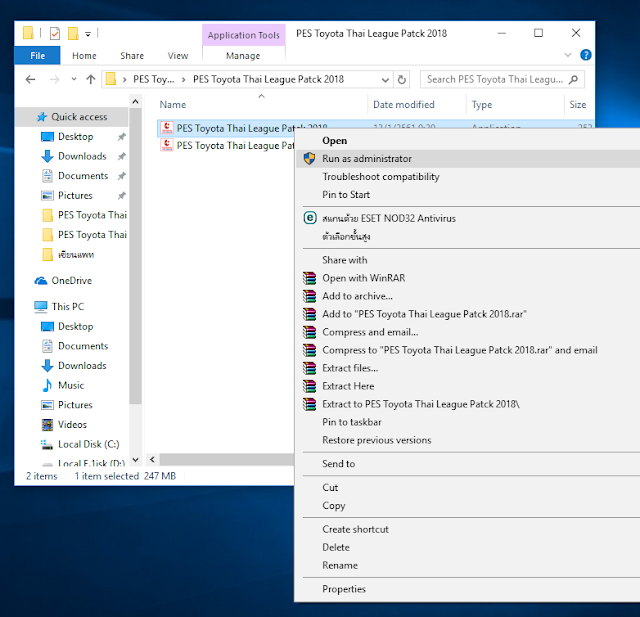Switch to the View ribbon tab
This screenshot has width=640, height=617.
[x=178, y=55]
